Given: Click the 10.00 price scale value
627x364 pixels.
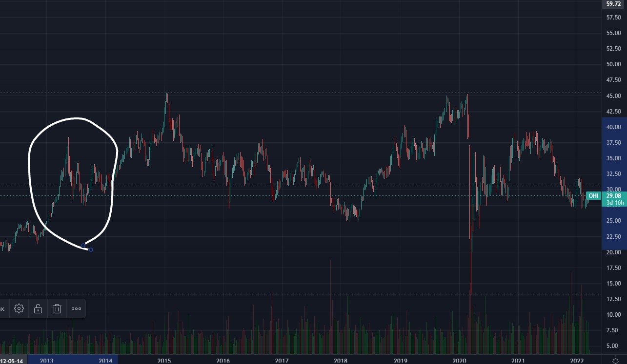Looking at the screenshot, I should 613,315.
